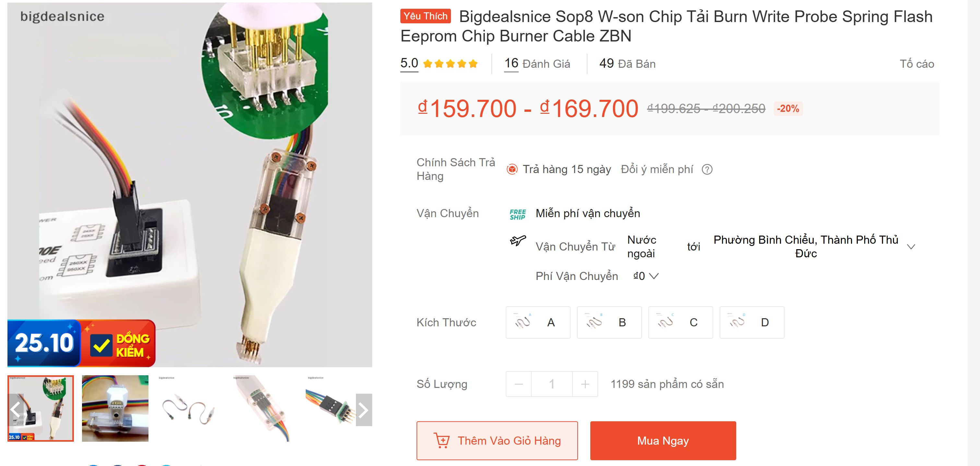Image resolution: width=980 pixels, height=466 pixels.
Task: Click the airplane shipping icon
Action: 518,240
